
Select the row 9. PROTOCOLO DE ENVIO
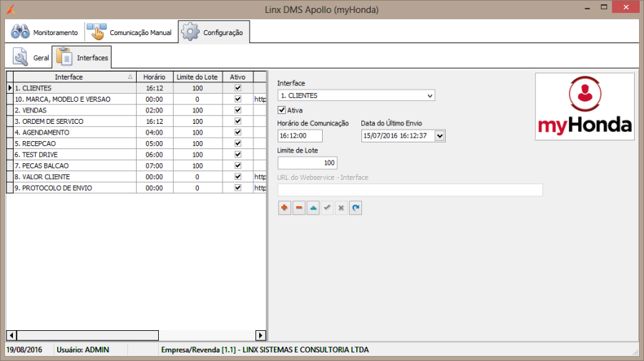point(136,188)
